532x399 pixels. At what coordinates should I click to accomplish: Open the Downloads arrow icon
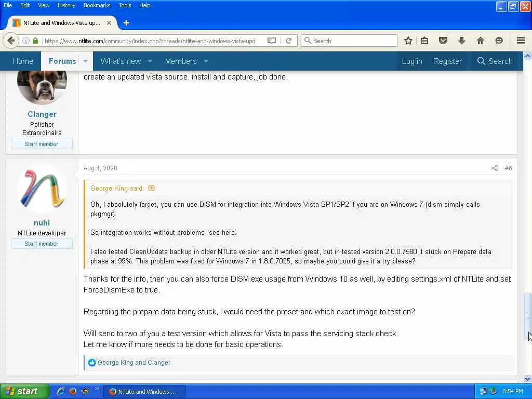[462, 41]
